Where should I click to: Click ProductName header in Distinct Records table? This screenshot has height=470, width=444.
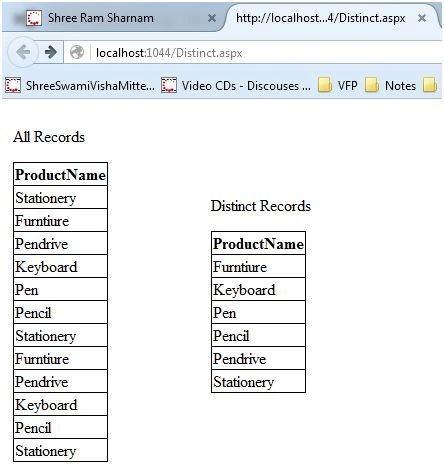258,243
